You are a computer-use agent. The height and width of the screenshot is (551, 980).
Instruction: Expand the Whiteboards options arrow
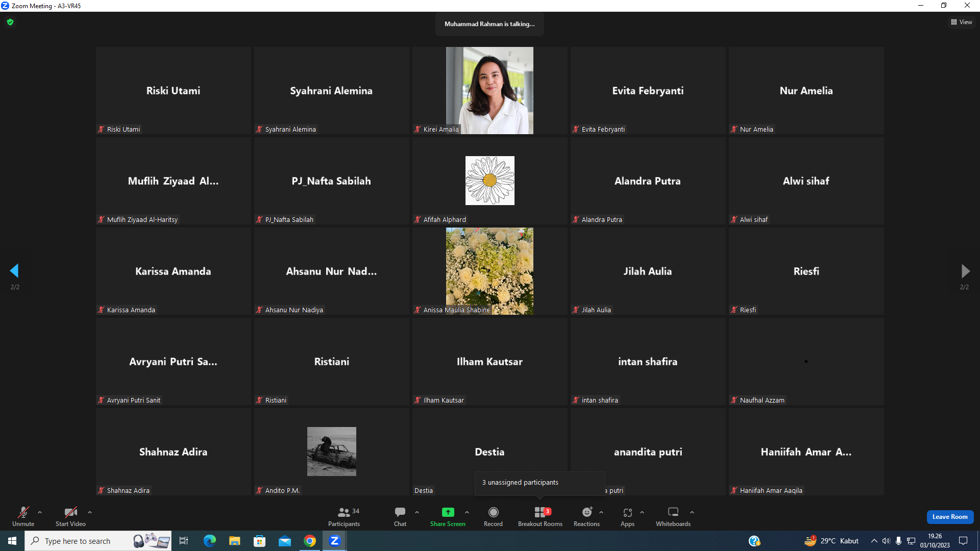coord(692,512)
